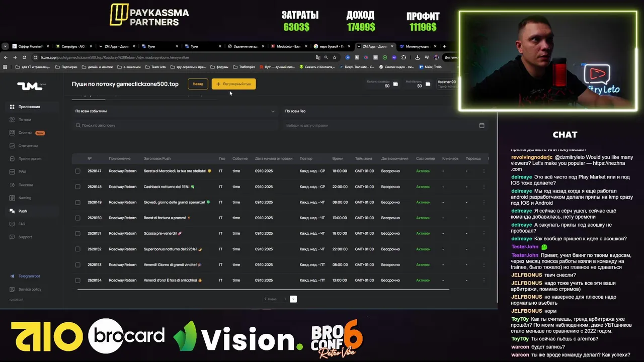Screen dimensions: 644x362
Task: Click the ZM logo in the sidebar
Action: pyautogui.click(x=31, y=85)
